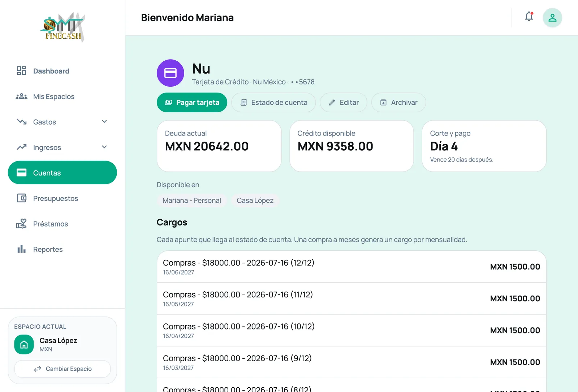Open the Reportes section

(x=62, y=249)
